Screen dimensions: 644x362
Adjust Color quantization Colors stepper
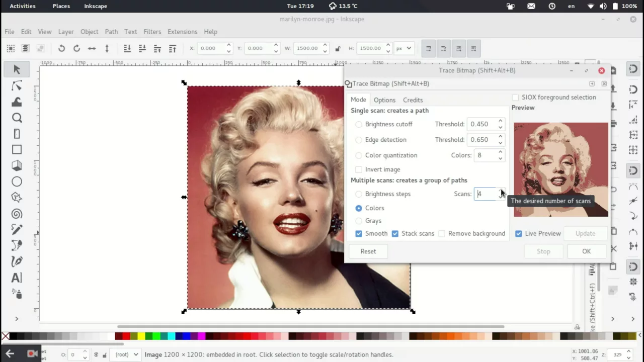pos(500,155)
